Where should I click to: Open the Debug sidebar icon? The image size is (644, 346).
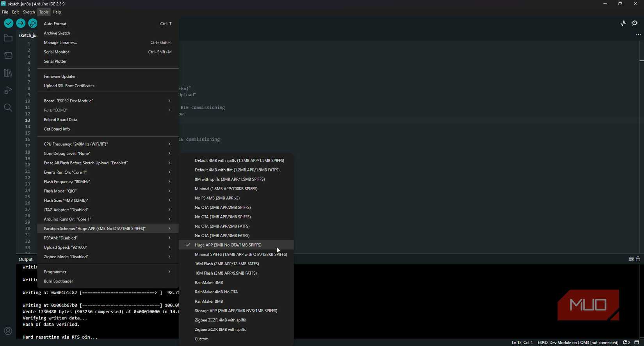(8, 90)
